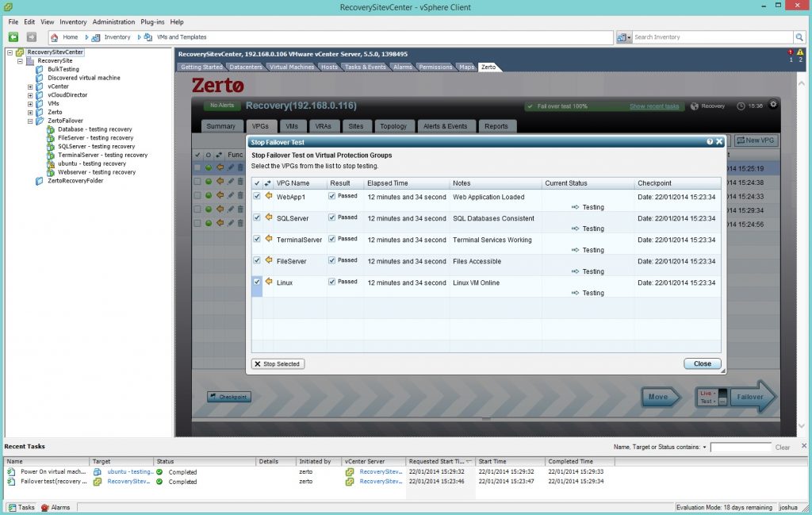812x515 pixels.
Task: Click the clock icon near 15:36
Action: (x=741, y=106)
